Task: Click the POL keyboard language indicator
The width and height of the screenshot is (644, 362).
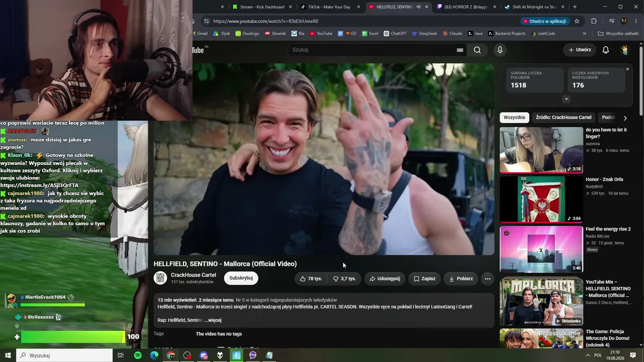Action: [x=598, y=355]
